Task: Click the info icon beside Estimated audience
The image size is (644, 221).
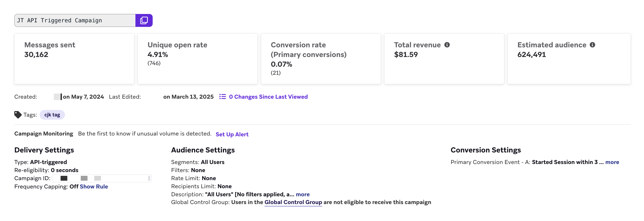Action: click(592, 45)
